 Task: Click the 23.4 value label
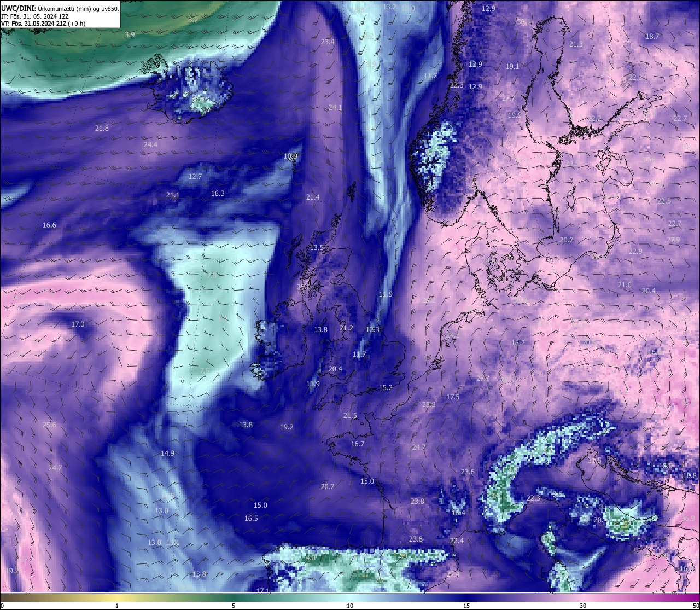[328, 42]
